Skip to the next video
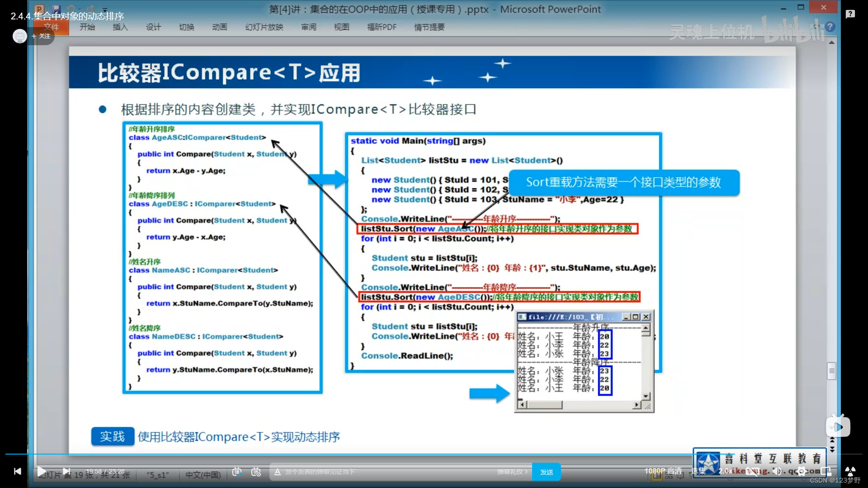Viewport: 868px width, 488px height. [x=66, y=472]
